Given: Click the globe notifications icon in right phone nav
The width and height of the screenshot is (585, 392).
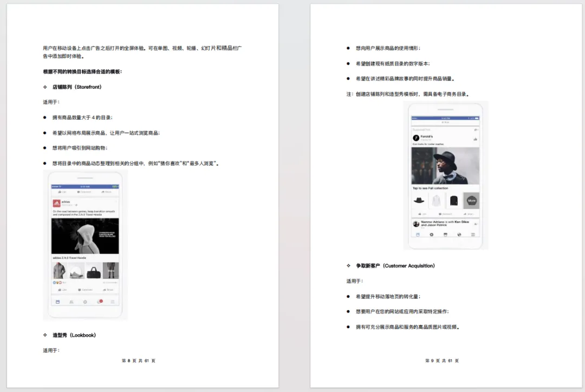Looking at the screenshot, I should [459, 234].
